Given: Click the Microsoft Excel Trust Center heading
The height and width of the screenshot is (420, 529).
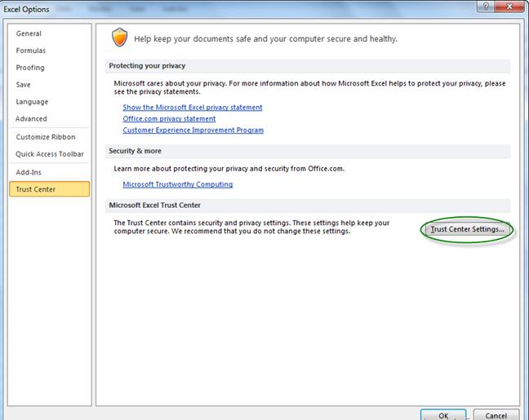Looking at the screenshot, I should [x=154, y=206].
